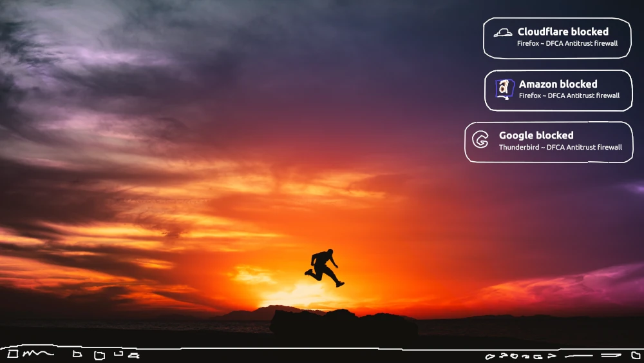Click "Thunderbird ~ DFCA Antitrust firewall" subtitle
644x363 pixels.
tap(560, 147)
